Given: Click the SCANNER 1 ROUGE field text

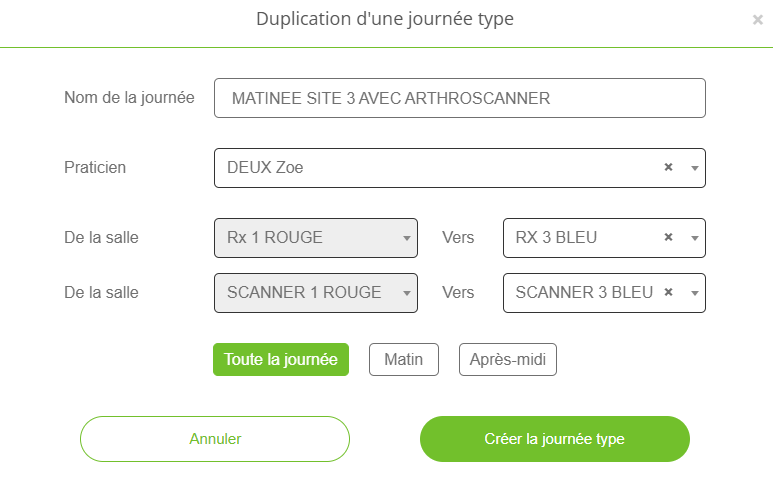Looking at the screenshot, I should tap(304, 292).
